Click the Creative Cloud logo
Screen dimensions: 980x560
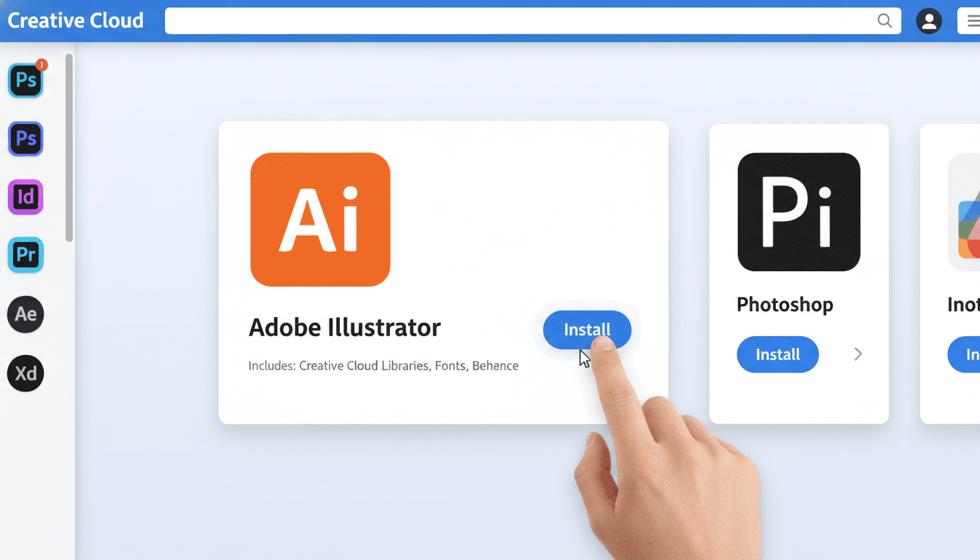(75, 20)
